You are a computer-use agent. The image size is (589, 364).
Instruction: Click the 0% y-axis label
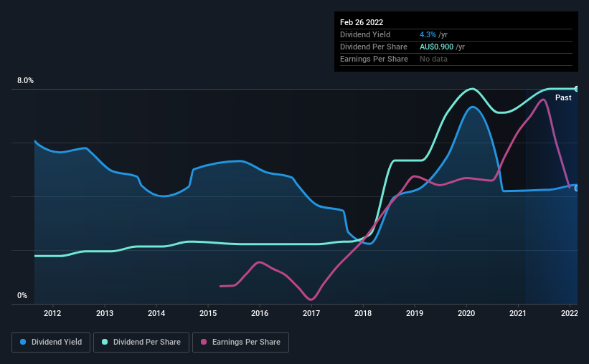tap(22, 296)
